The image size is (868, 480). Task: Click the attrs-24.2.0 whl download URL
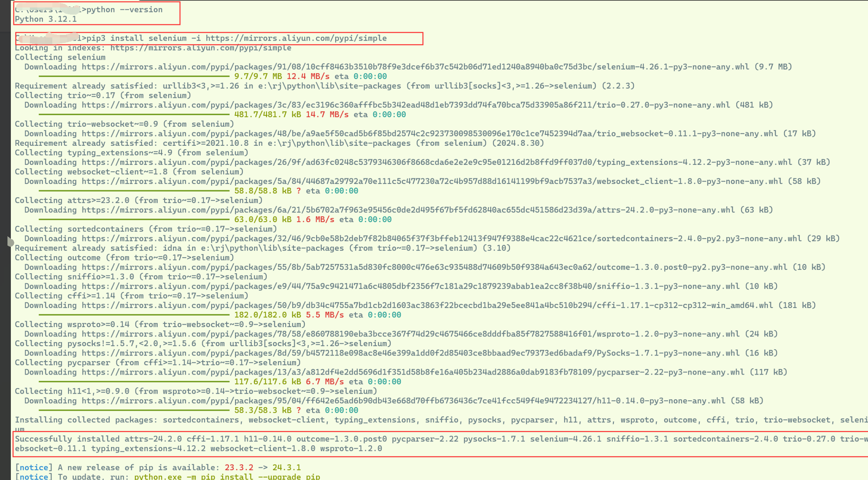[408, 210]
